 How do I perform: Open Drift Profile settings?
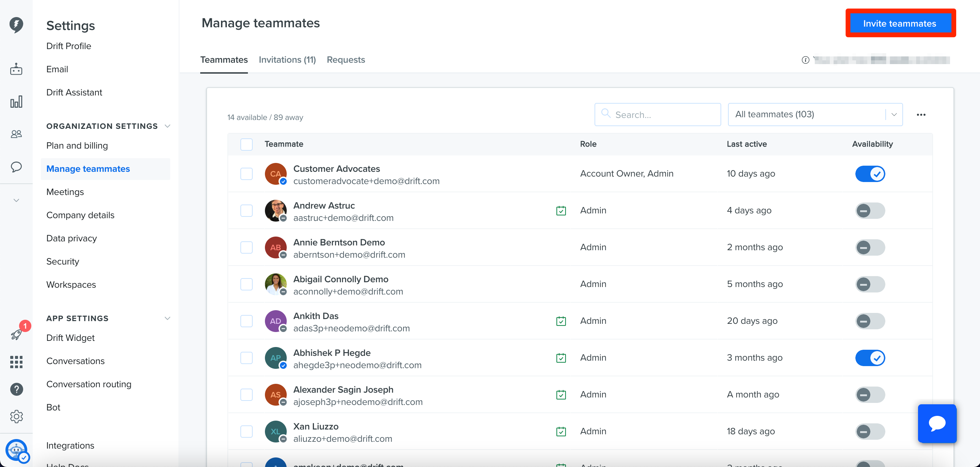[68, 46]
